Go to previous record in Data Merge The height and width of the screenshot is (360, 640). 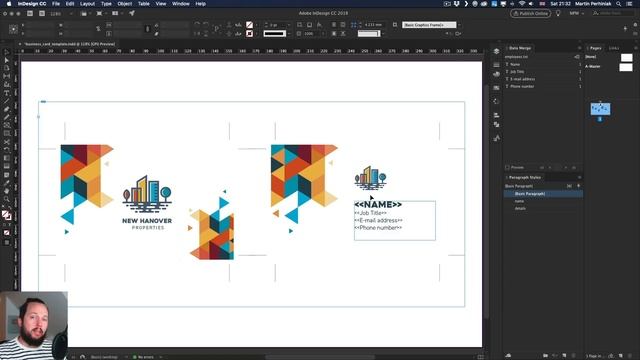[x=550, y=167]
